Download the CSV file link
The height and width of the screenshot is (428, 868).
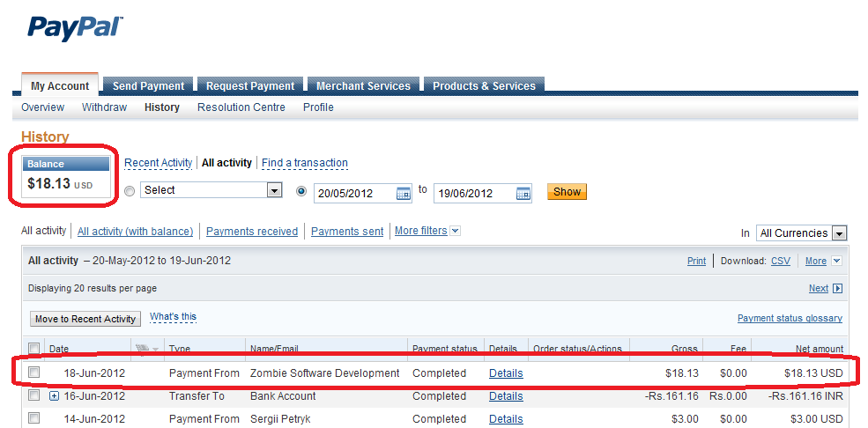[781, 261]
